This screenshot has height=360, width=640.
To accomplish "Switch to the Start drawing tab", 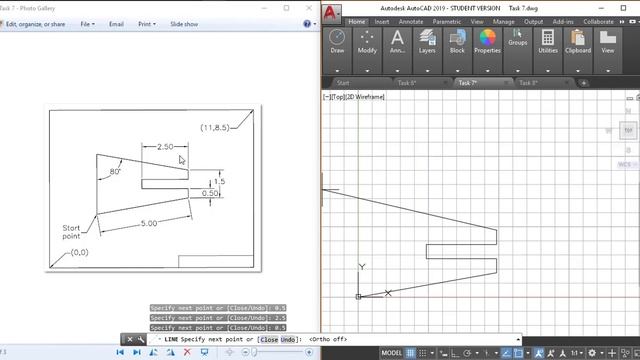I will pos(343,83).
